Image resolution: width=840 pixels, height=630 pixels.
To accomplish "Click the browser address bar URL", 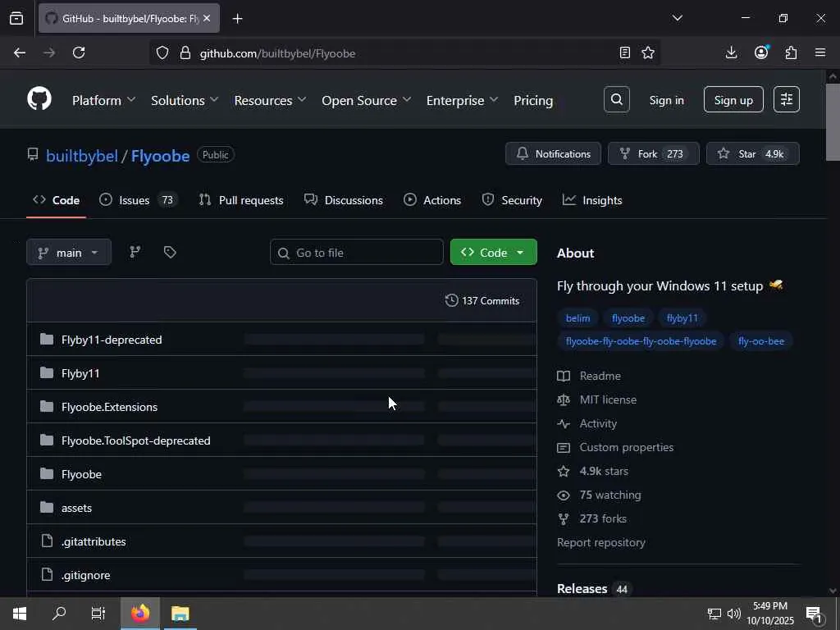I will coord(277,53).
